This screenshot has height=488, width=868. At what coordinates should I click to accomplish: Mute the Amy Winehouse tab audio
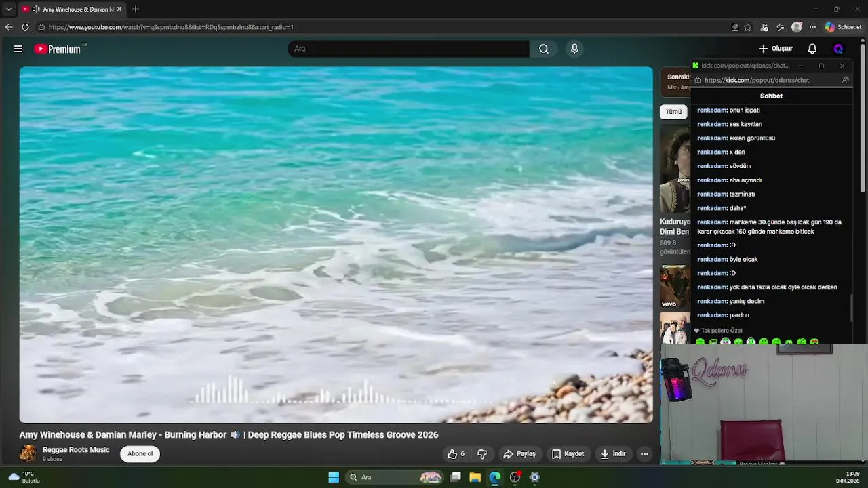coord(36,9)
